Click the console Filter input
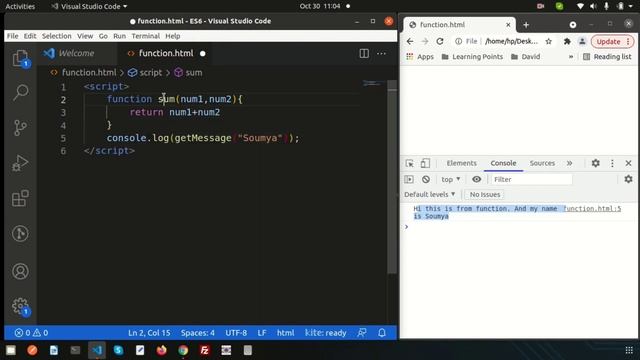Image resolution: width=640 pixels, height=360 pixels. click(x=531, y=179)
